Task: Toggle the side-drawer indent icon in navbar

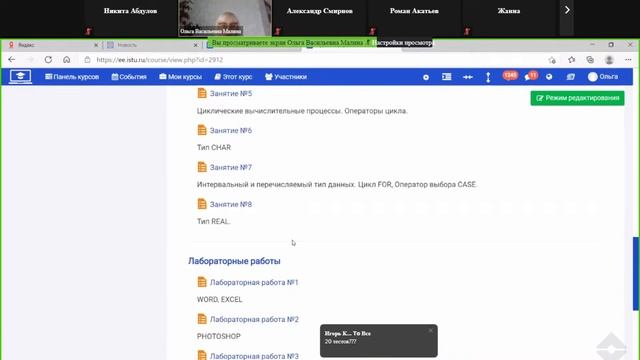Action: (447, 77)
